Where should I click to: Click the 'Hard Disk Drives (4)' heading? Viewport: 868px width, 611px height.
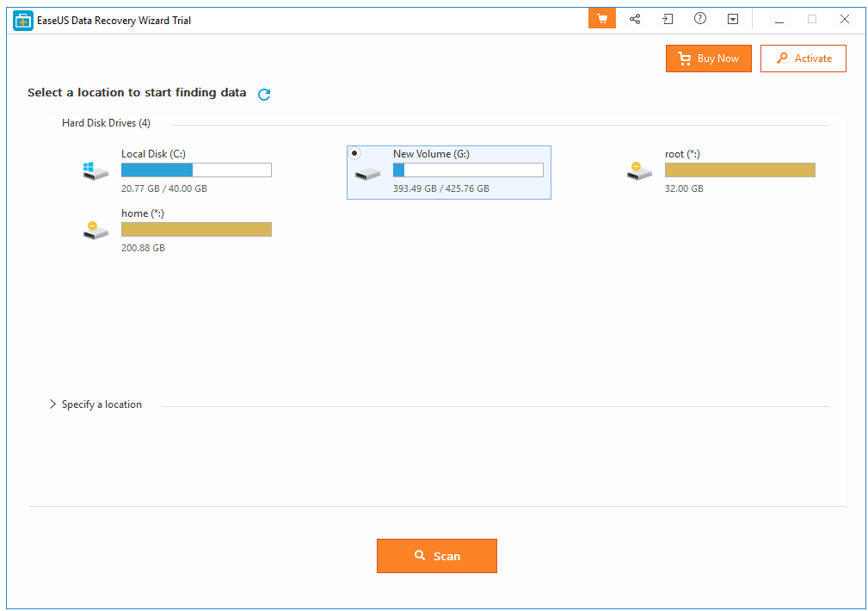[106, 123]
